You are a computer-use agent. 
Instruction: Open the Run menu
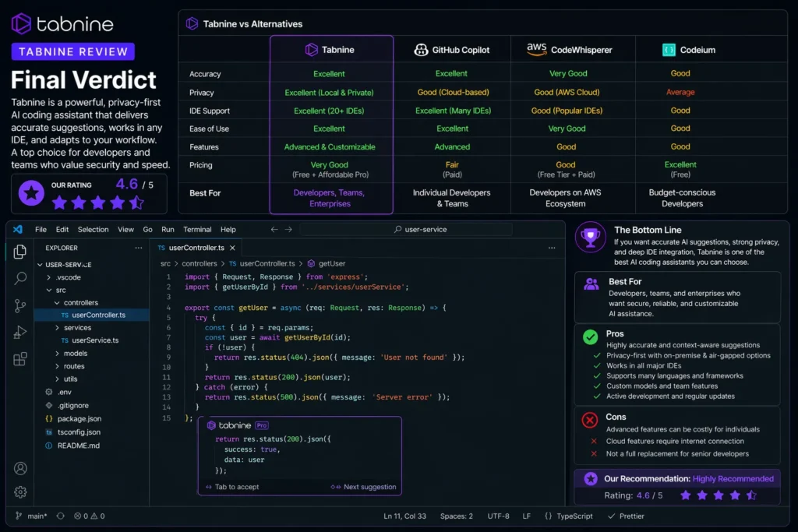coord(168,229)
